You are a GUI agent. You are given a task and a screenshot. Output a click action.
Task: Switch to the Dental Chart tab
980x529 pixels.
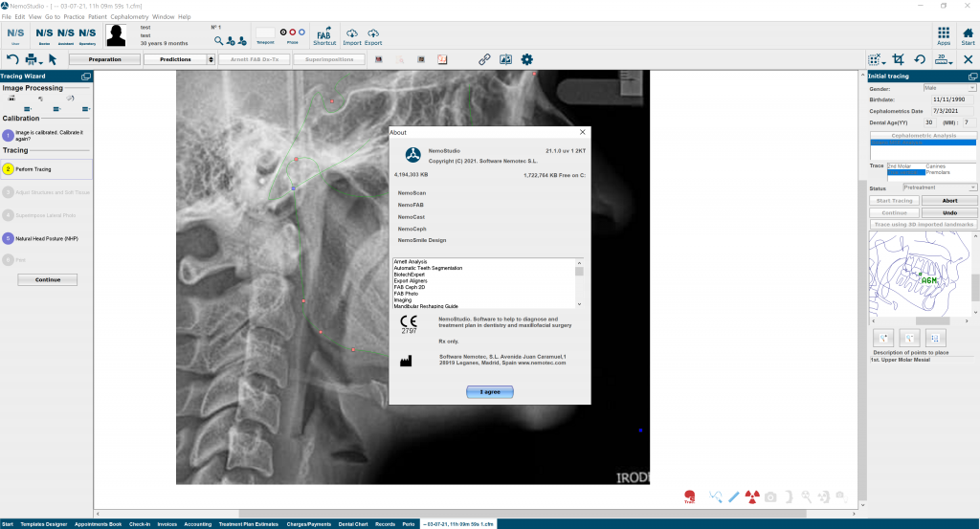350,524
